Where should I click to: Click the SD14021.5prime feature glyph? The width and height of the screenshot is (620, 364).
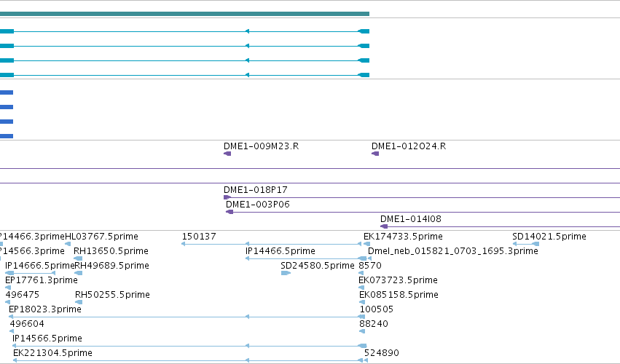click(x=526, y=244)
